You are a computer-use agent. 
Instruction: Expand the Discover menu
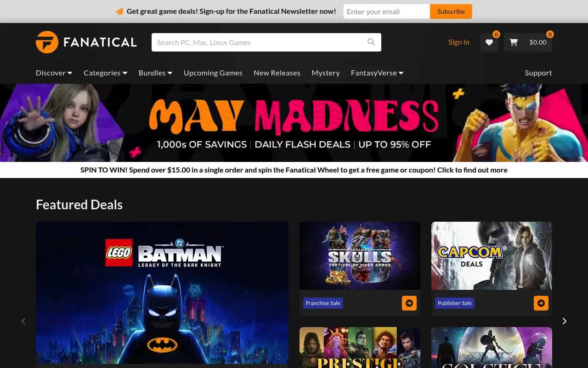[x=54, y=73]
